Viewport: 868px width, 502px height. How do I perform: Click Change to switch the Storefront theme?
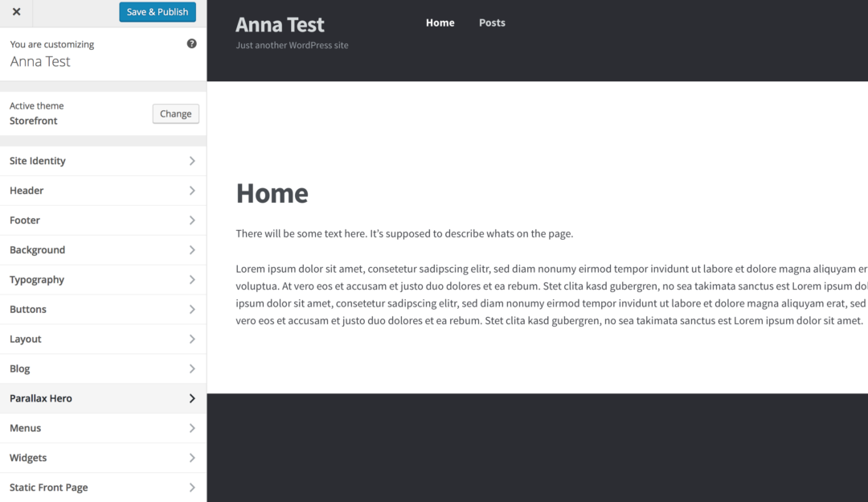(x=175, y=113)
